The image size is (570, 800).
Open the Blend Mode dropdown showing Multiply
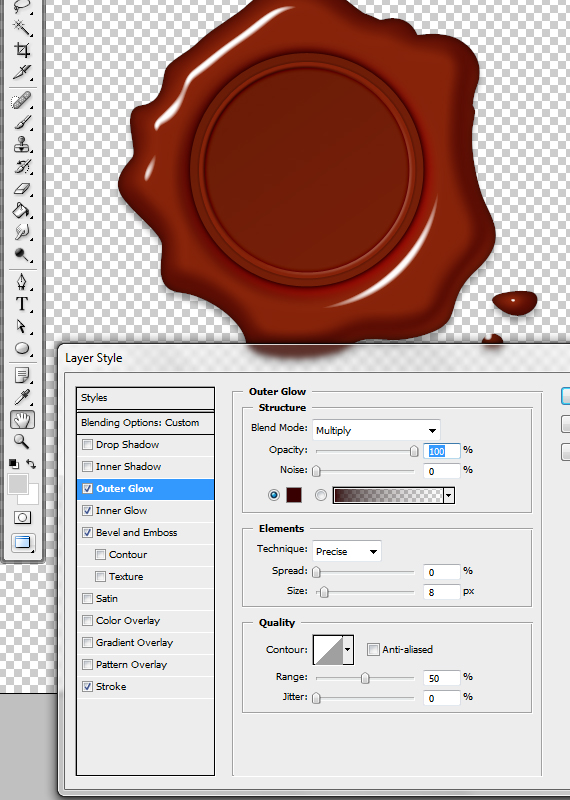376,431
